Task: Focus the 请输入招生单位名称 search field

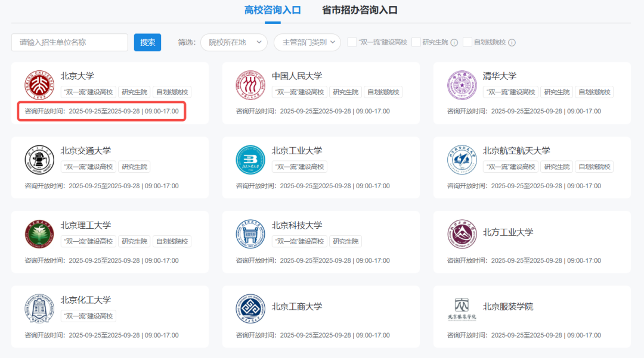Action: [x=70, y=42]
